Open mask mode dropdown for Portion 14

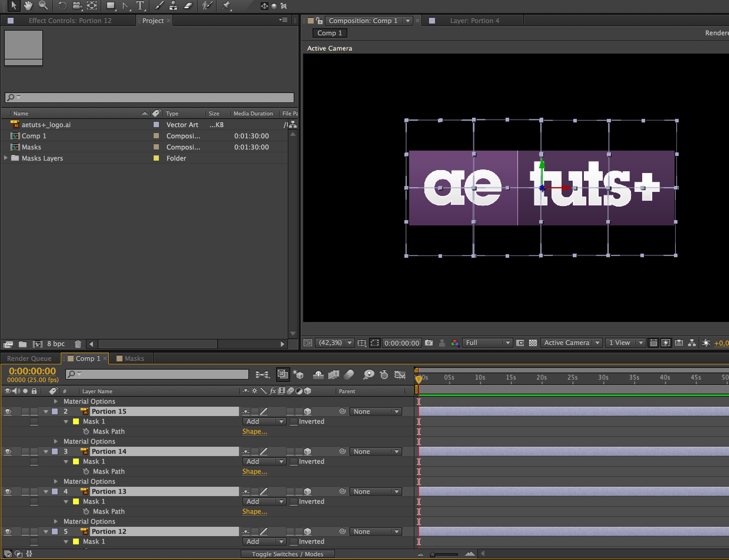264,461
